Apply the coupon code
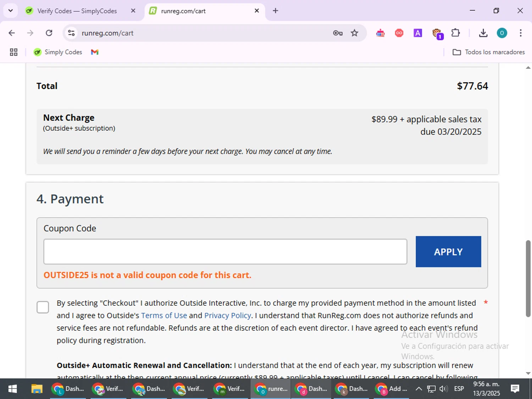The width and height of the screenshot is (532, 399). coord(448,251)
